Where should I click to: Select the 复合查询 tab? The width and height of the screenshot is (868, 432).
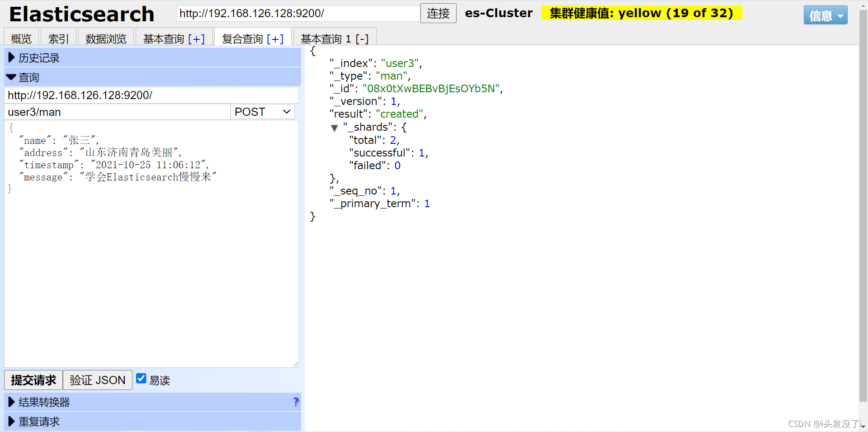[242, 39]
